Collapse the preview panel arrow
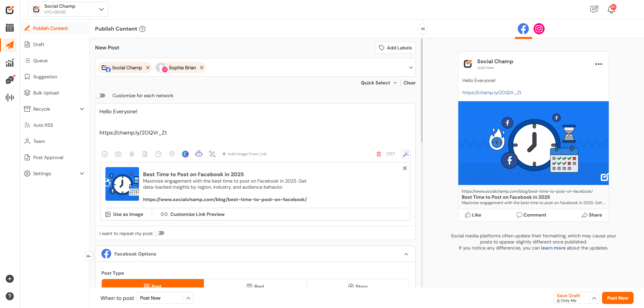This screenshot has width=644, height=308. point(422,29)
